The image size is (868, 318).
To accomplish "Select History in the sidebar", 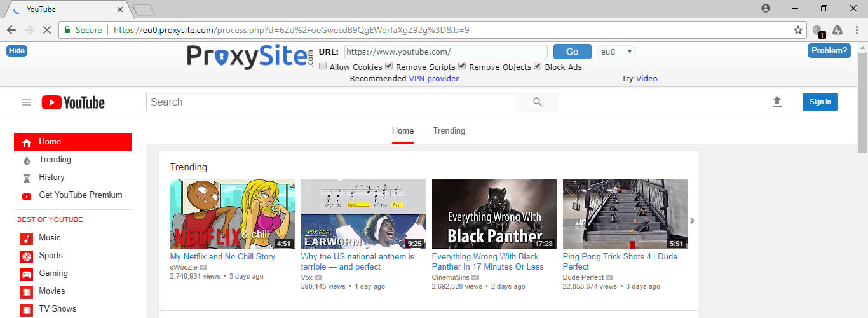I will pyautogui.click(x=73, y=177).
